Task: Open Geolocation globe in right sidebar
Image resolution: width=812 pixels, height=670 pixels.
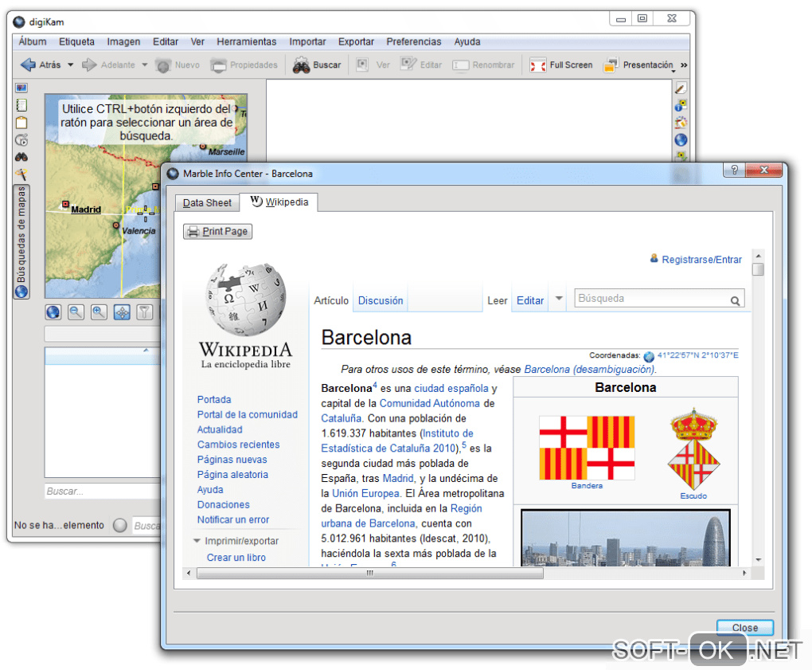Action: pos(681,140)
